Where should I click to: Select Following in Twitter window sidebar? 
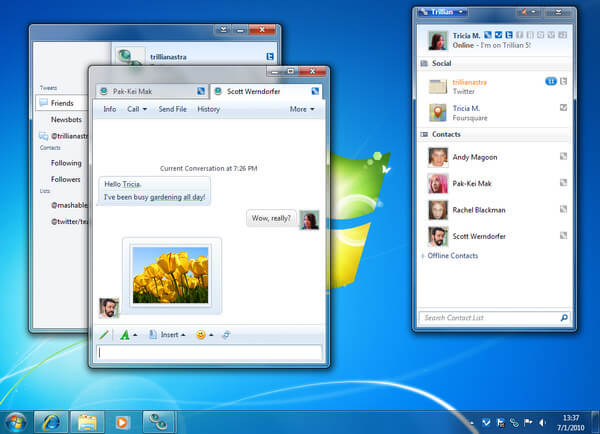66,163
